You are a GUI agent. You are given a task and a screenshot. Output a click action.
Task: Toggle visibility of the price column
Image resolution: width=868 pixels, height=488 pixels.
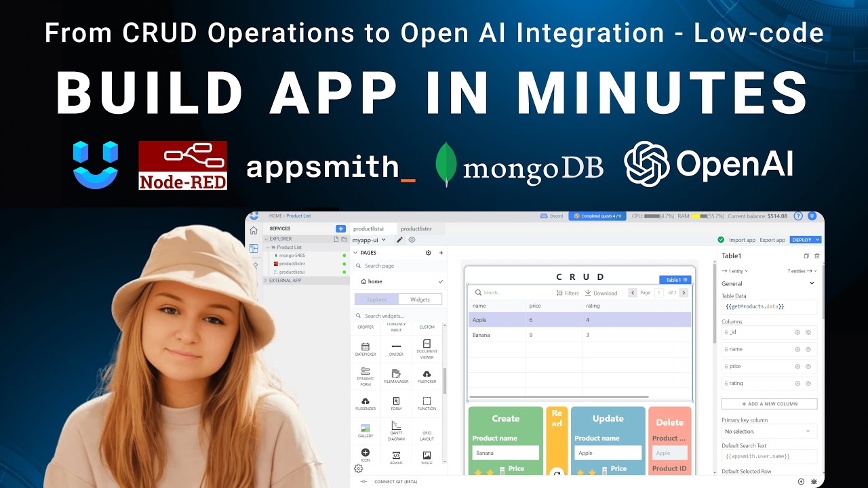(x=808, y=366)
